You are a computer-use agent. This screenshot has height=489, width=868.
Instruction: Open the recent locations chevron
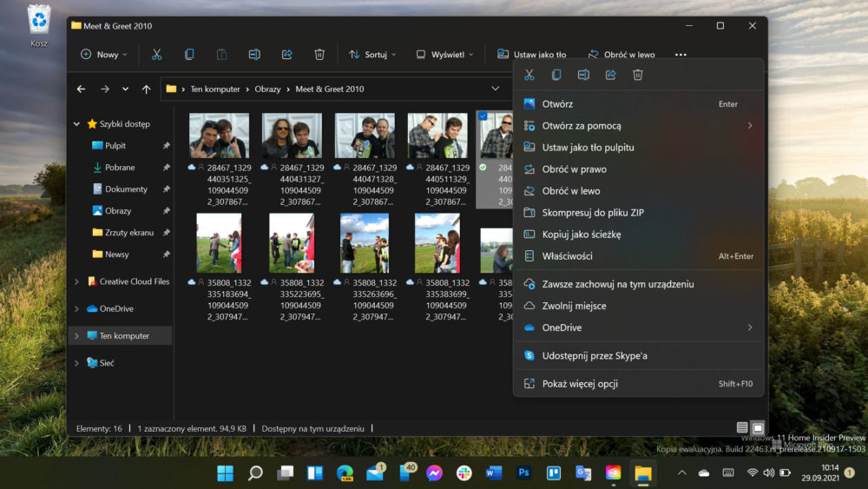126,89
